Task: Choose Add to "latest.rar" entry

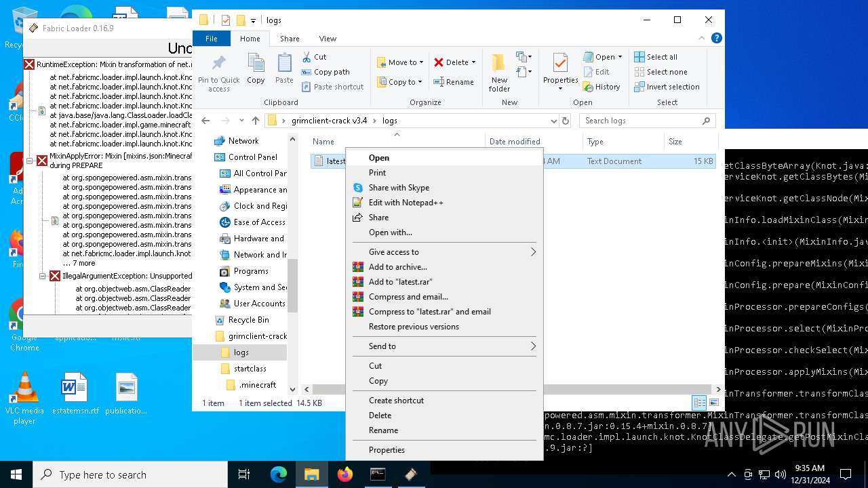Action: [x=444, y=282]
